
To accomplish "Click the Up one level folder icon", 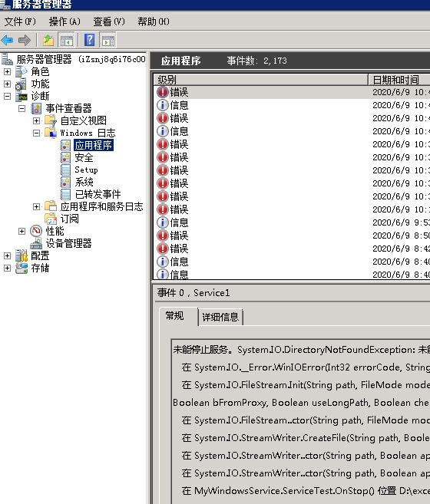I will coord(48,40).
